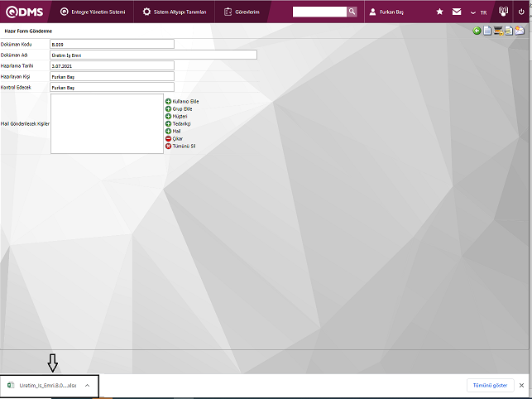
Task: Click the Mail Gönderilecek Kişiler label
Action: point(25,123)
